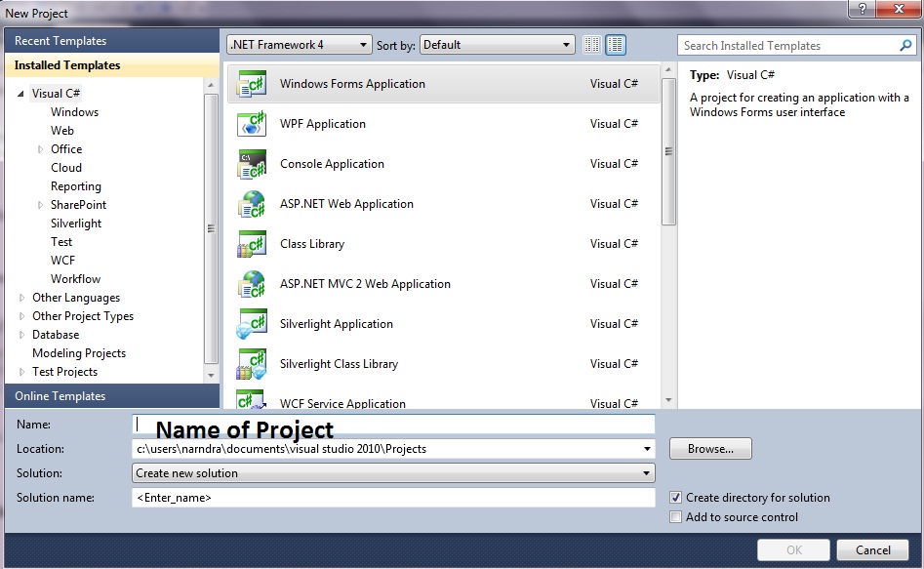
Task: Click in the project Name field
Action: pos(393,425)
